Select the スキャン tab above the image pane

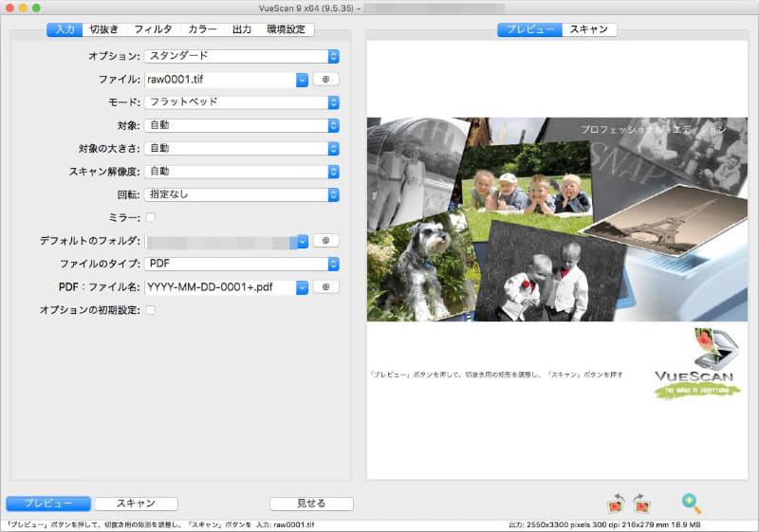pos(589,29)
